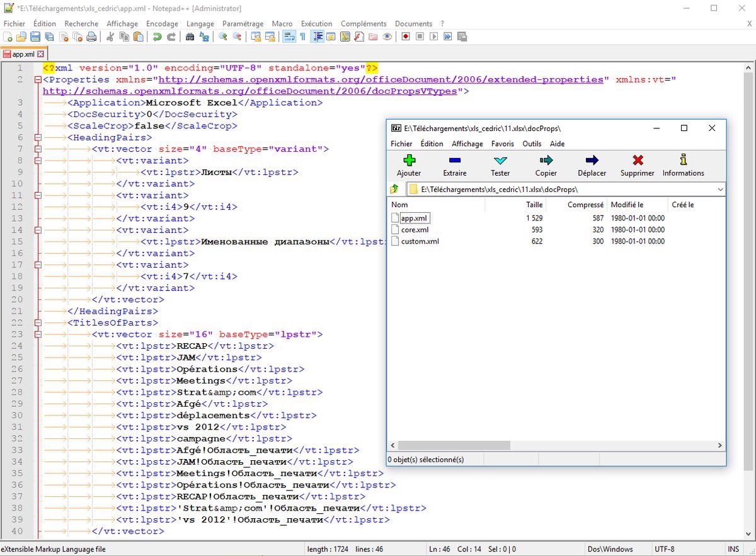Open the 7-Zip address path dropdown
Image resolution: width=756 pixels, height=556 pixels.
point(720,189)
